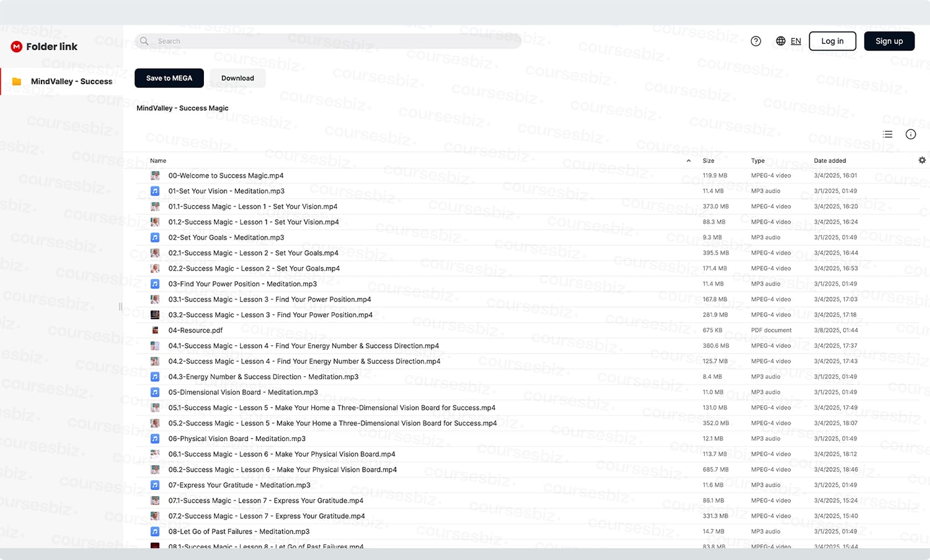Click audio icon of 06-Physical Vision Board - Meditation.mp3
Screen dimensions: 930x560
(155, 439)
